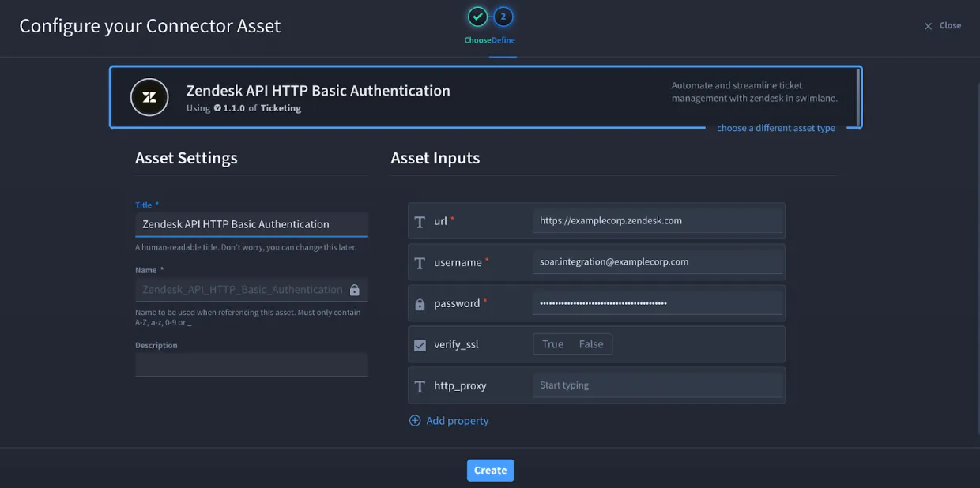Screen dimensions: 980x488
Task: Click the step 2 Define circle
Action: (x=503, y=17)
